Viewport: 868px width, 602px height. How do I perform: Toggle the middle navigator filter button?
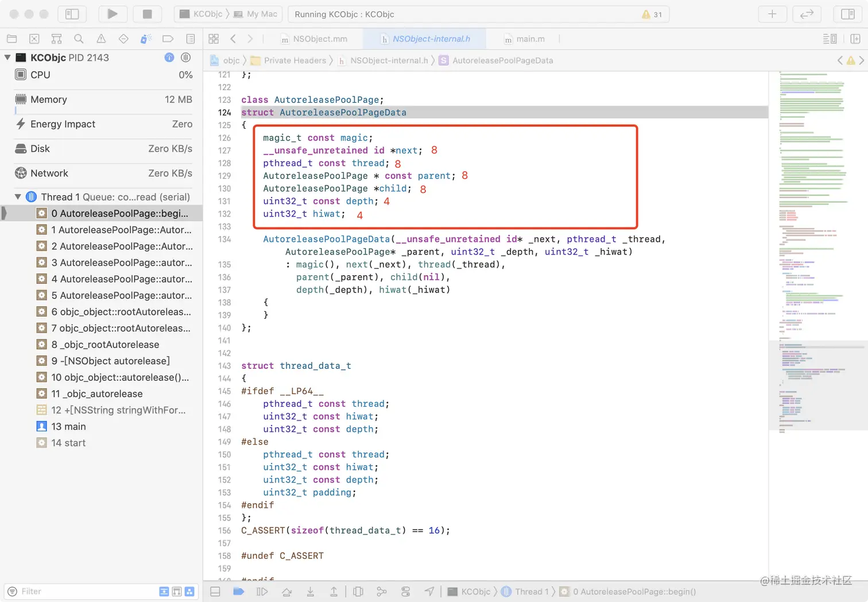[x=177, y=592]
